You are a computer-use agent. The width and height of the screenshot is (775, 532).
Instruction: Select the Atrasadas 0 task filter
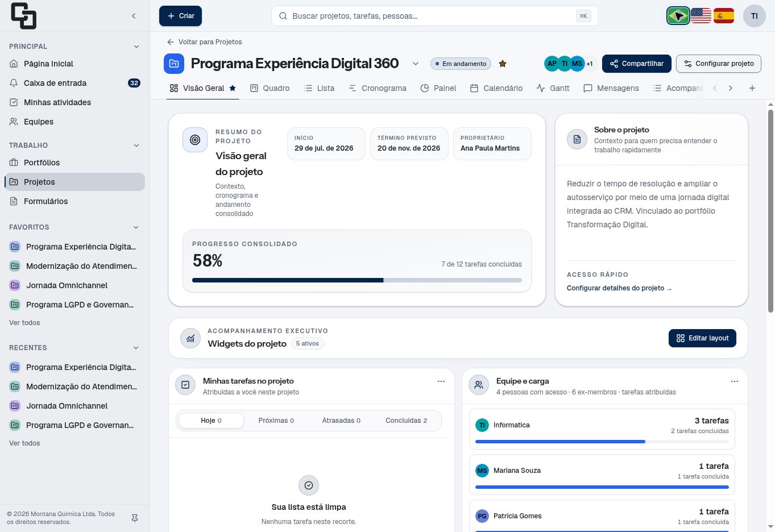pos(341,421)
